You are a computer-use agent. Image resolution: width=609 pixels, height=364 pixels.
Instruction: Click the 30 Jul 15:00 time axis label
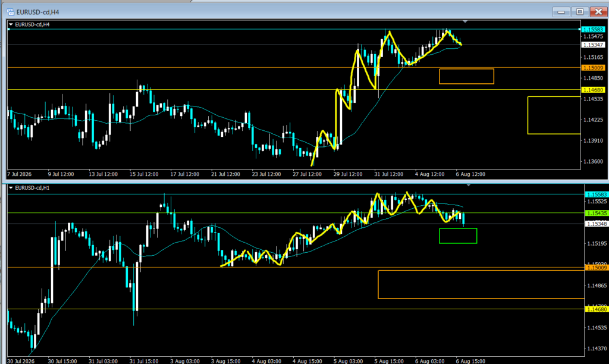pos(62,361)
